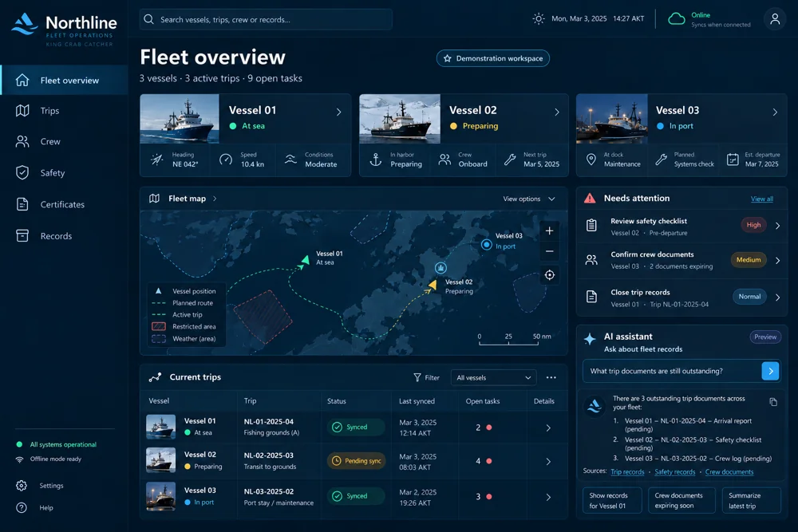Click the Vessel 01 speed gauge icon

[x=226, y=160]
